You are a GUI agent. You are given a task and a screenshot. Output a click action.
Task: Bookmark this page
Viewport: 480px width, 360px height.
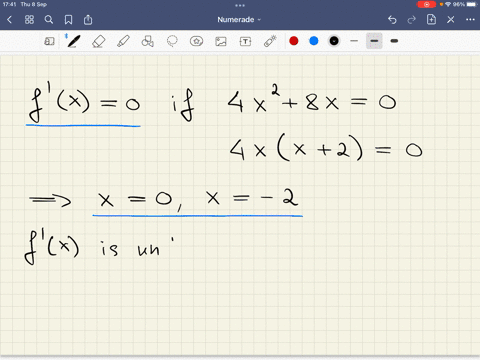click(68, 20)
